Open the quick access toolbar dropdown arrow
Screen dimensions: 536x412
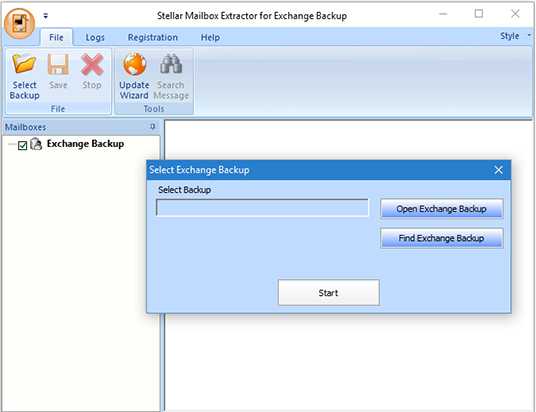[45, 16]
